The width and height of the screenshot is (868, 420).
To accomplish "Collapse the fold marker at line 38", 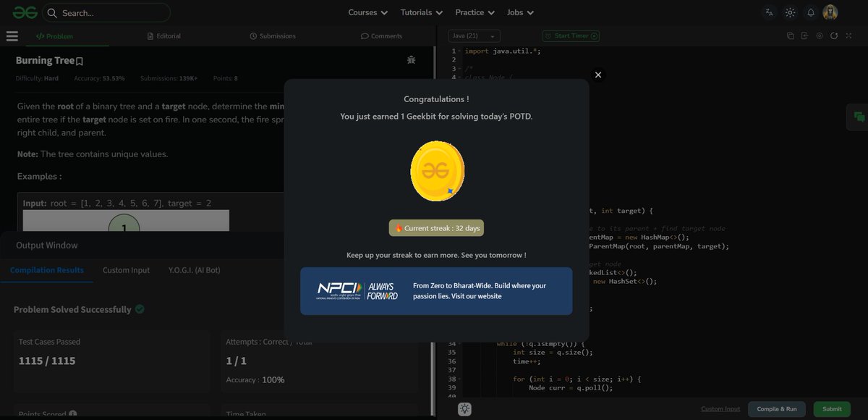I will pos(460,379).
